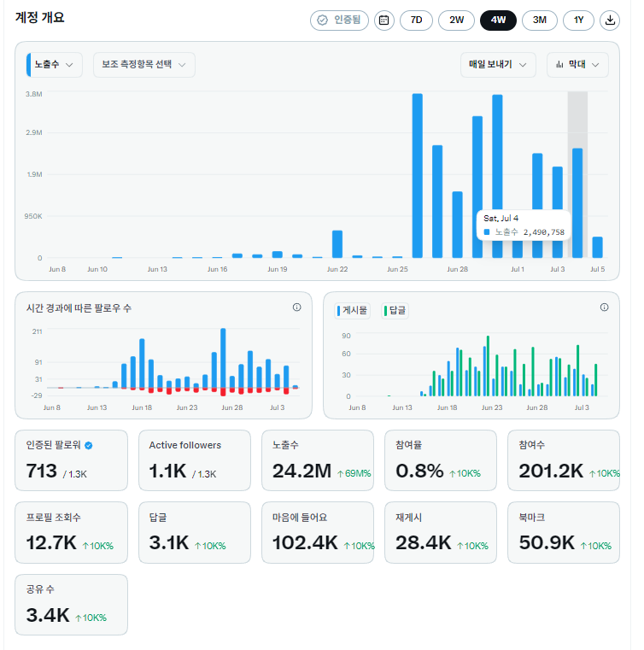
Task: Toggle 답글 series in legend
Action: [395, 311]
